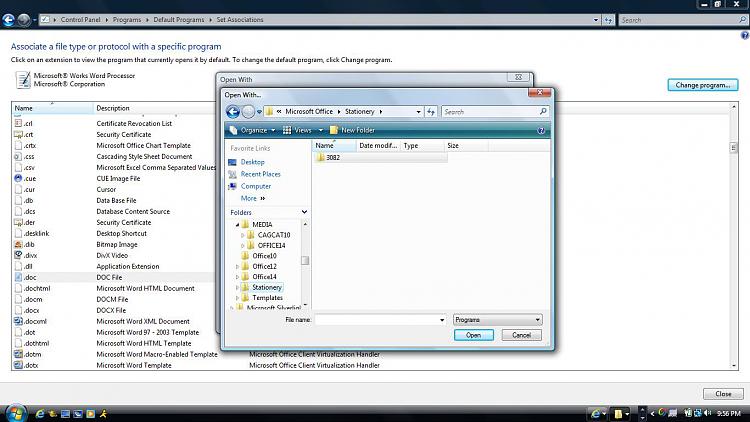
Task: Click the volume icon in system tray
Action: coord(707,413)
